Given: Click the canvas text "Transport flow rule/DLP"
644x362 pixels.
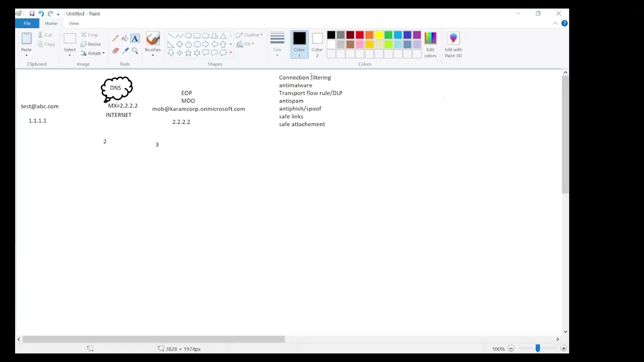Looking at the screenshot, I should click(x=310, y=93).
